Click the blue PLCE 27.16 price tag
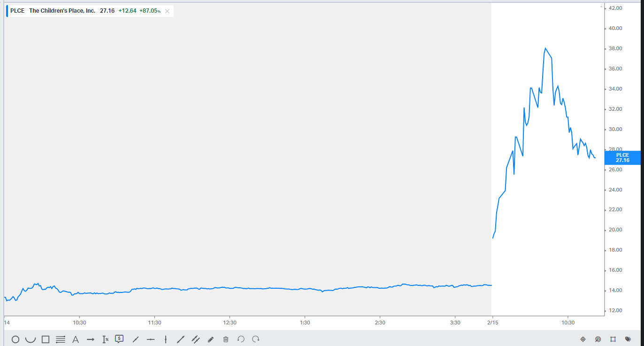 pos(622,158)
